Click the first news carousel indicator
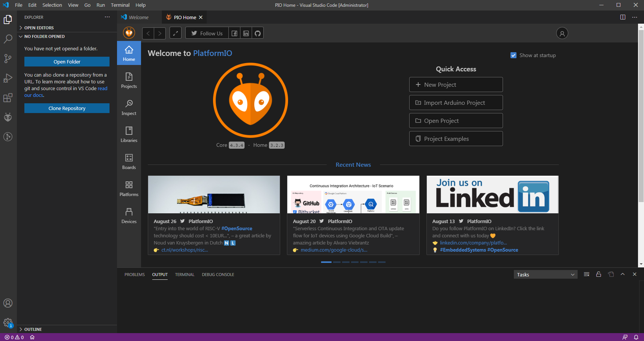 point(326,262)
